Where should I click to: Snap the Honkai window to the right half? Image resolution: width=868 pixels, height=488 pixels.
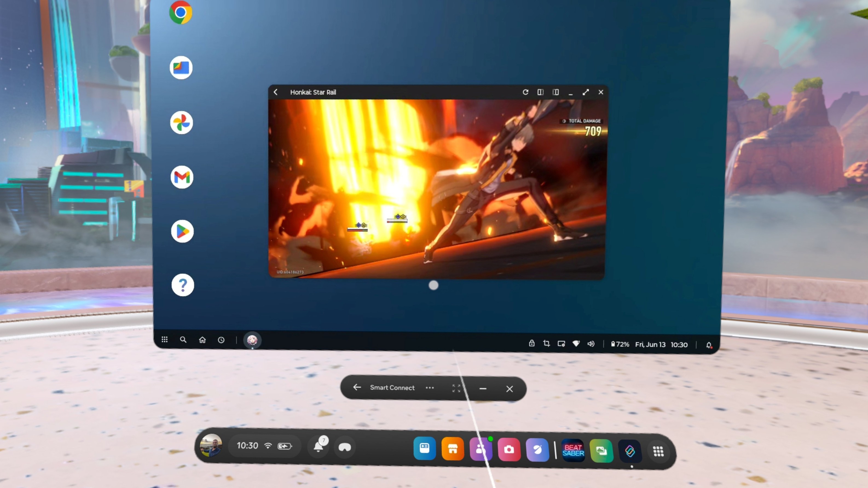556,92
